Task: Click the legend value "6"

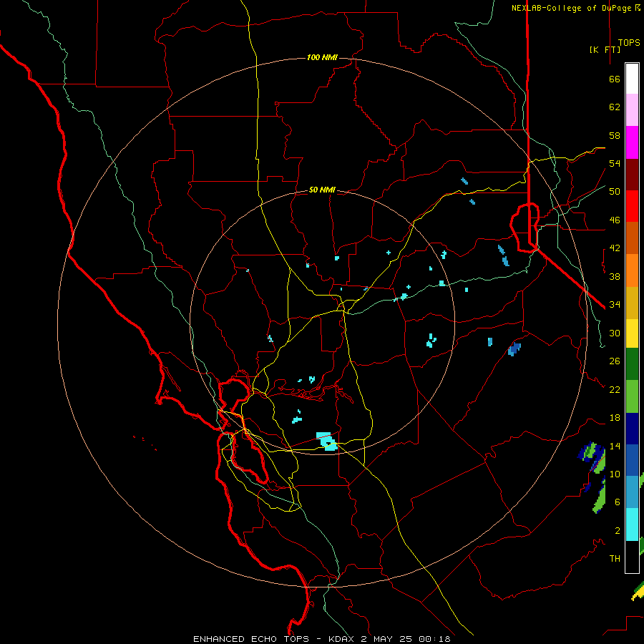Action: click(618, 502)
